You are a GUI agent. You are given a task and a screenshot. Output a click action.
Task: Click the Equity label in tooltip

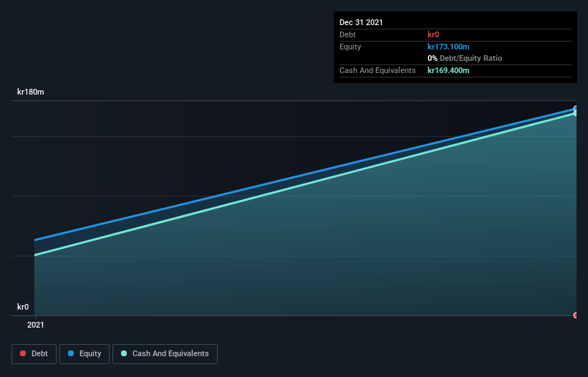350,47
